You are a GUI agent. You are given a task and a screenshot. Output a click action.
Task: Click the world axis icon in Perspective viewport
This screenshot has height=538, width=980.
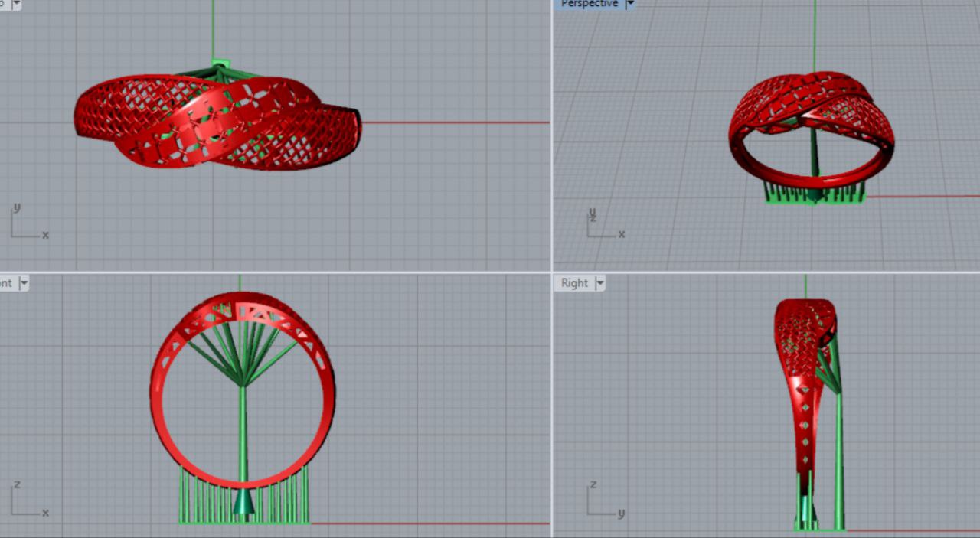point(603,223)
